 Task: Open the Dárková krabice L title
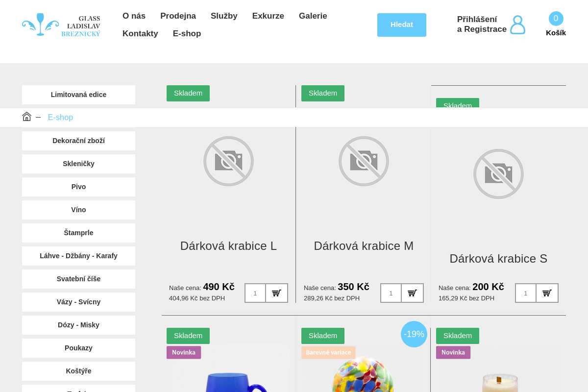(x=228, y=246)
